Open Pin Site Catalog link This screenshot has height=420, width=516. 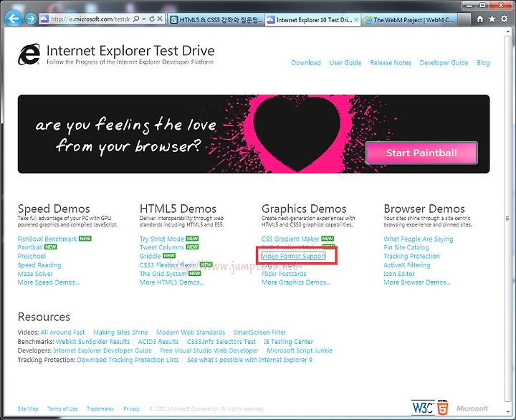(406, 247)
